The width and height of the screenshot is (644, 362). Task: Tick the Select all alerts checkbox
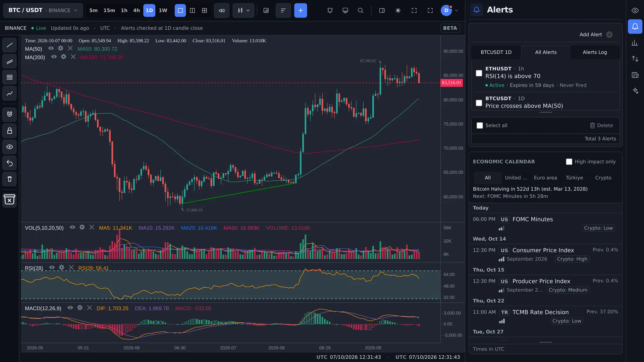(x=480, y=125)
